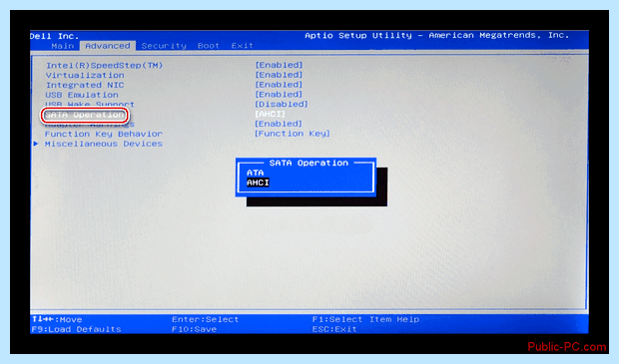Click the F10:Save hint
The height and width of the screenshot is (364, 619).
pyautogui.click(x=195, y=329)
